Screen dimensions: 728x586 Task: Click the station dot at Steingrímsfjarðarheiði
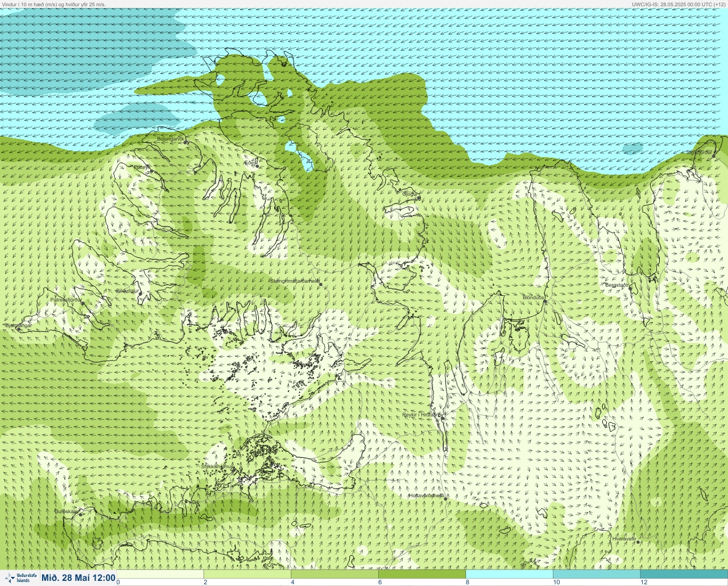click(320, 284)
